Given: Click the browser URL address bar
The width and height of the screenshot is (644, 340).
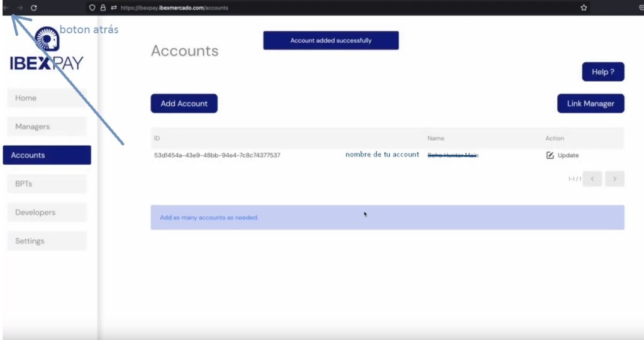Looking at the screenshot, I should tap(314, 8).
